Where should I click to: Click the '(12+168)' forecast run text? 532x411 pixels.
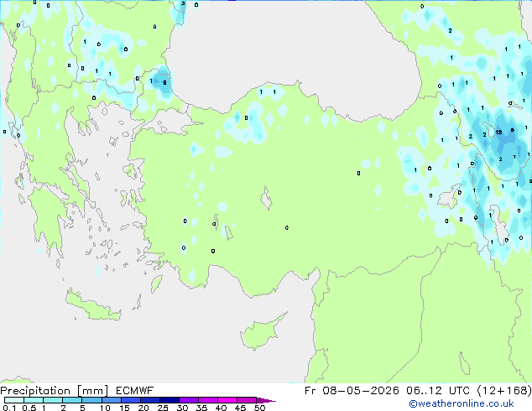click(504, 391)
